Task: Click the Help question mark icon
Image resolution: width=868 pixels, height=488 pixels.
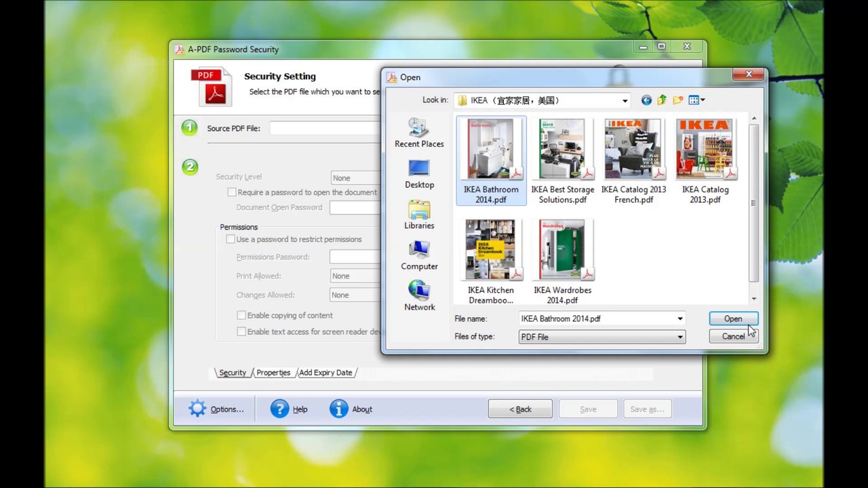Action: point(279,409)
